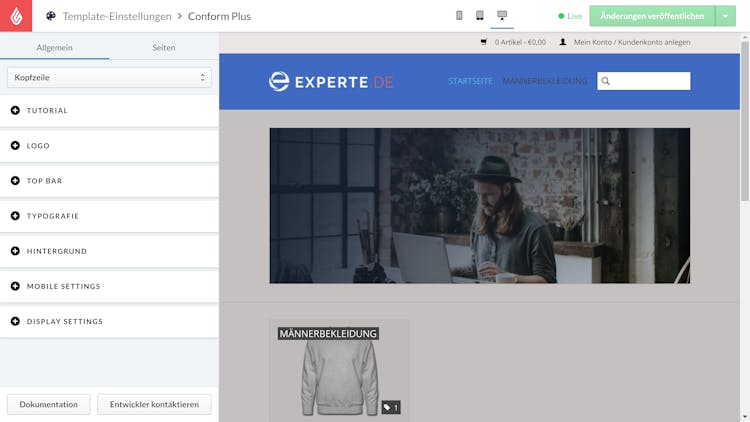
Task: Click the shopping cart icon in preview
Action: [484, 42]
